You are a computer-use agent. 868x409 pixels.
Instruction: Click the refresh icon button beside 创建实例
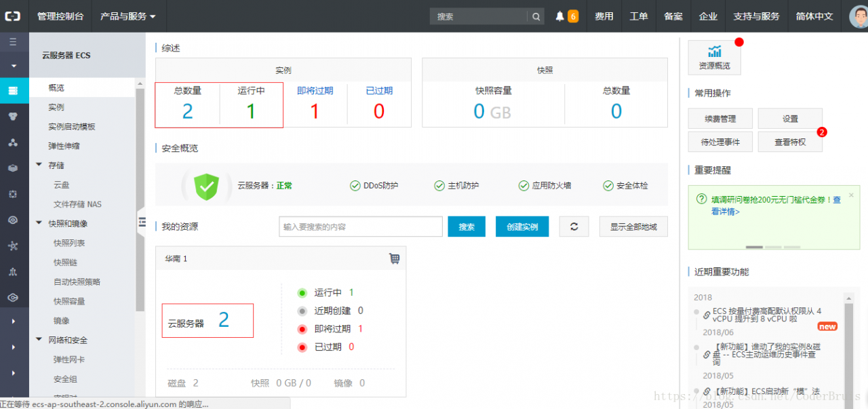pos(574,227)
